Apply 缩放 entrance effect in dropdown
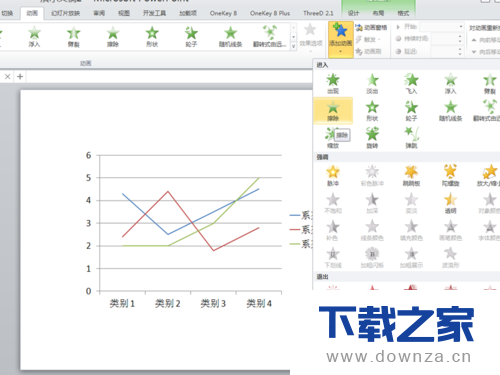The height and width of the screenshot is (375, 500). click(x=333, y=138)
